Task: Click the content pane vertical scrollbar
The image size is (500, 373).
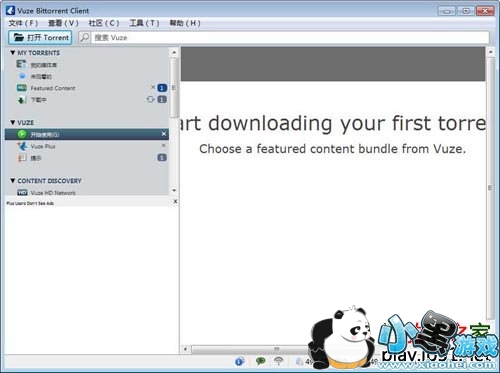Action: pyautogui.click(x=490, y=188)
